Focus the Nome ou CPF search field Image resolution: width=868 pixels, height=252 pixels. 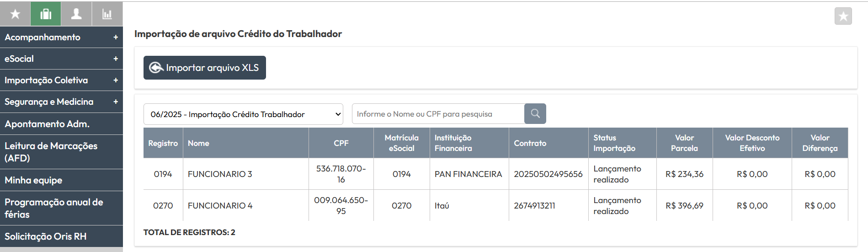pyautogui.click(x=438, y=114)
